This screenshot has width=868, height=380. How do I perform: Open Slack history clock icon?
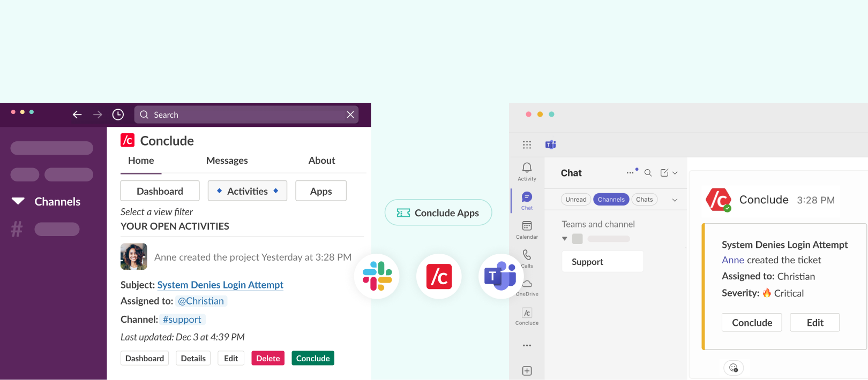pos(118,115)
